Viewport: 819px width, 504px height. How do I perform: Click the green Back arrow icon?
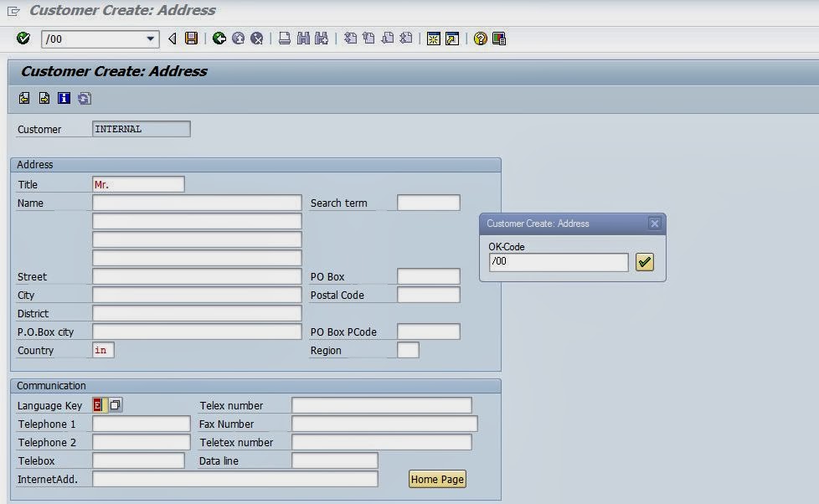[x=219, y=39]
